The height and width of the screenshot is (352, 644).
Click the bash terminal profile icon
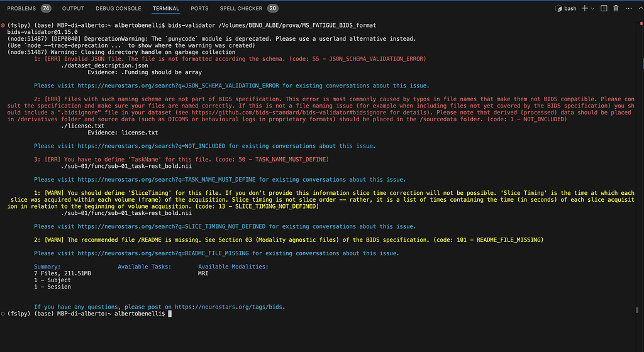point(558,9)
